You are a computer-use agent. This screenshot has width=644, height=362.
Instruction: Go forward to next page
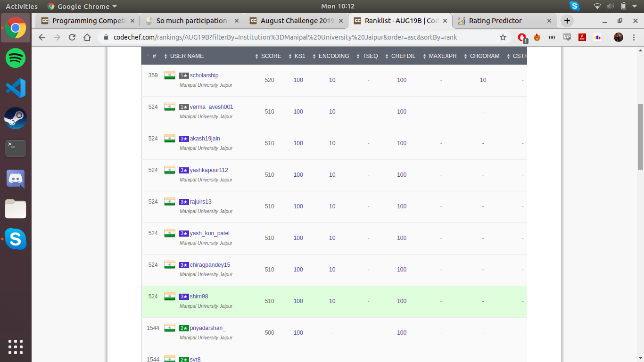(x=57, y=37)
